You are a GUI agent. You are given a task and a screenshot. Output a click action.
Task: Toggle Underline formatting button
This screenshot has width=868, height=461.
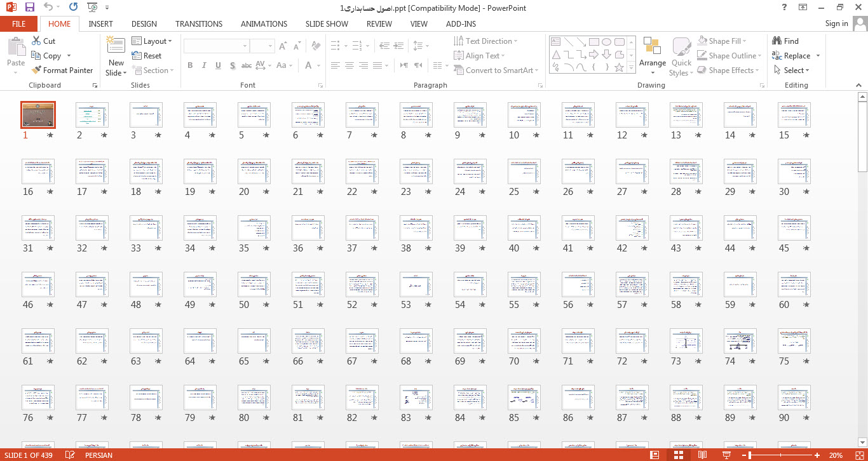(218, 65)
